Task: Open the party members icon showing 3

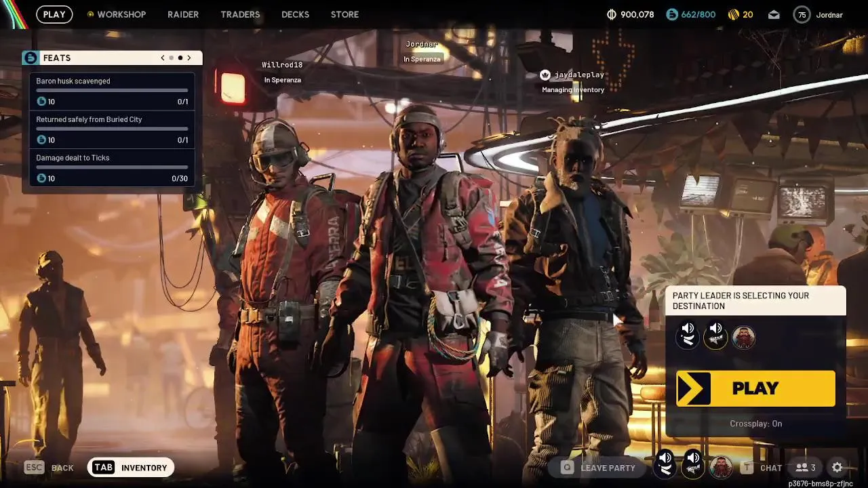Action: (x=806, y=468)
